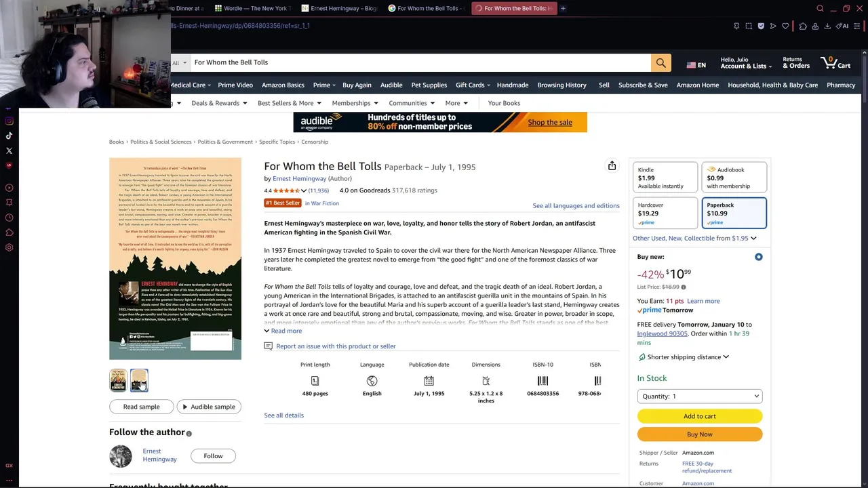Open the Quantity dropdown
This screenshot has height=488, width=868.
(x=699, y=396)
